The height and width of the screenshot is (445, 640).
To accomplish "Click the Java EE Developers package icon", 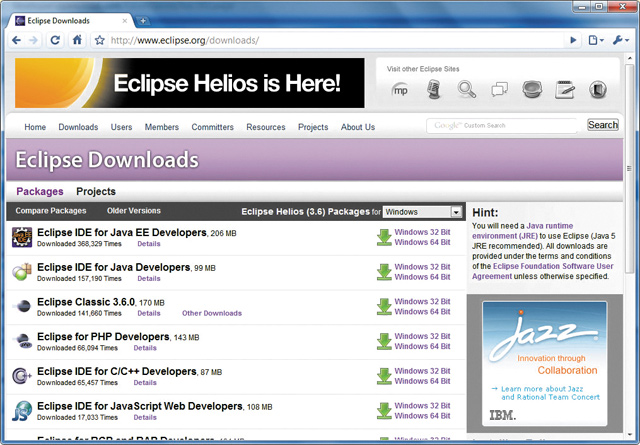I will [22, 237].
